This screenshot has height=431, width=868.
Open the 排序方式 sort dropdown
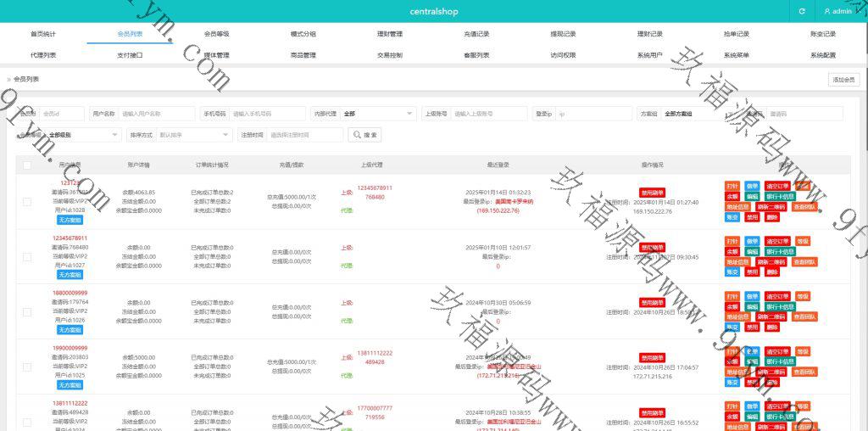click(193, 135)
